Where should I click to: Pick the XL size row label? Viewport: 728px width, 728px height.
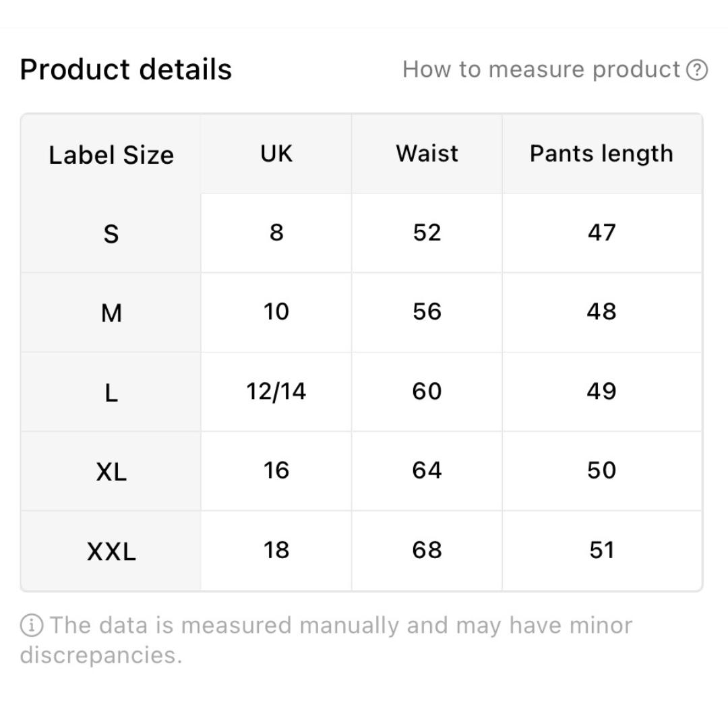(x=111, y=471)
